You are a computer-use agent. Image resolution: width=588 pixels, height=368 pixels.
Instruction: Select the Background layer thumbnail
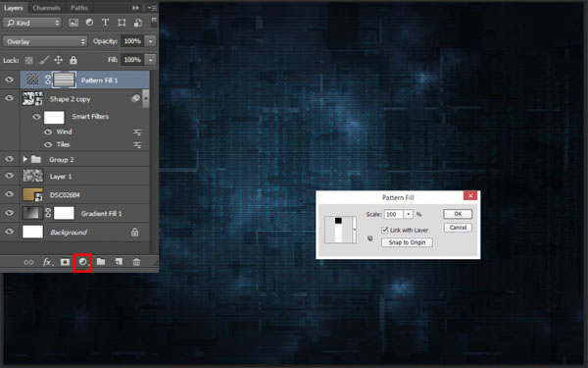tap(32, 232)
